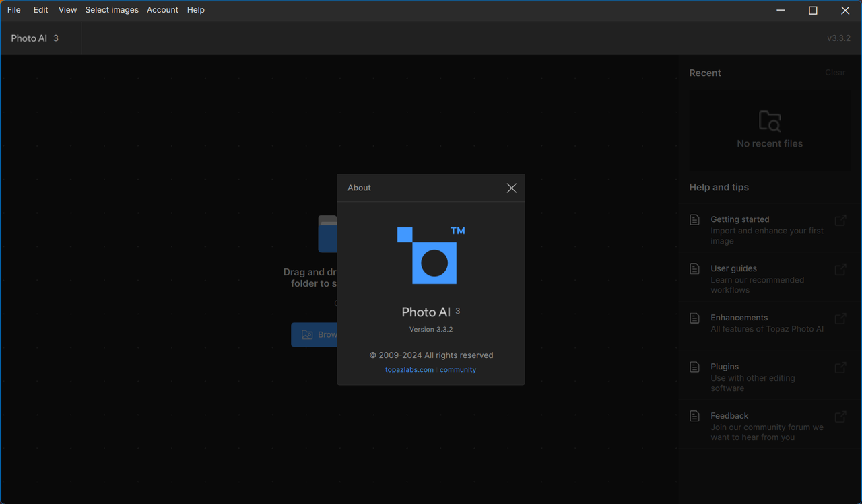This screenshot has width=862, height=504.
Task: Click the Help and tips heading
Action: (719, 187)
